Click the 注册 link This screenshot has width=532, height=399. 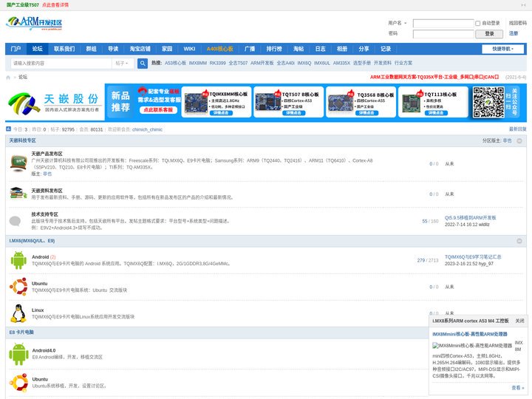click(514, 33)
